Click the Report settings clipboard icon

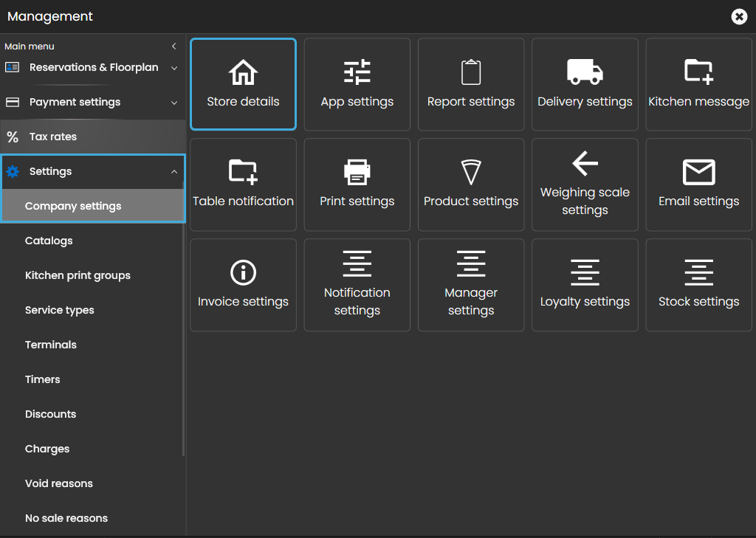point(471,73)
